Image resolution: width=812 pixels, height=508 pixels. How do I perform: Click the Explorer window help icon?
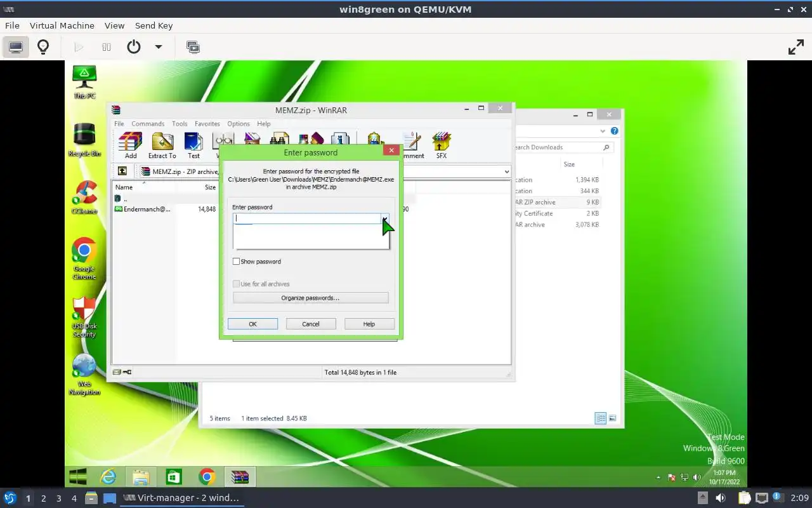pos(614,131)
